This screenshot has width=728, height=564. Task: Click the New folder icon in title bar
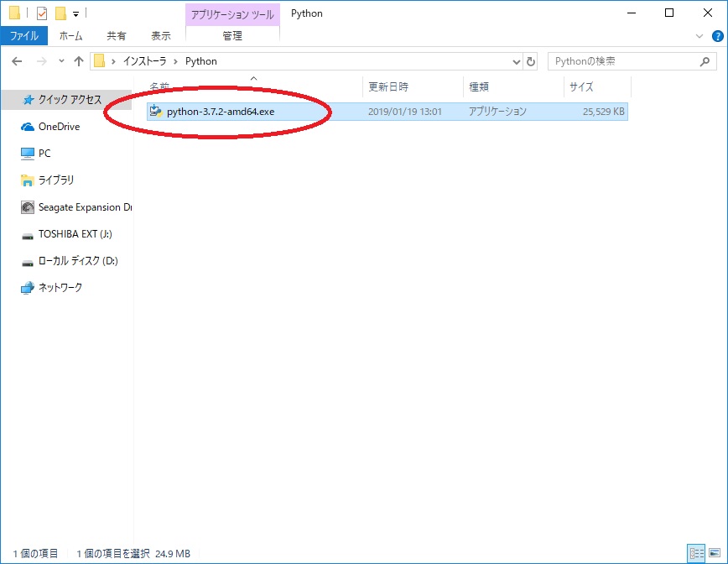tap(61, 13)
